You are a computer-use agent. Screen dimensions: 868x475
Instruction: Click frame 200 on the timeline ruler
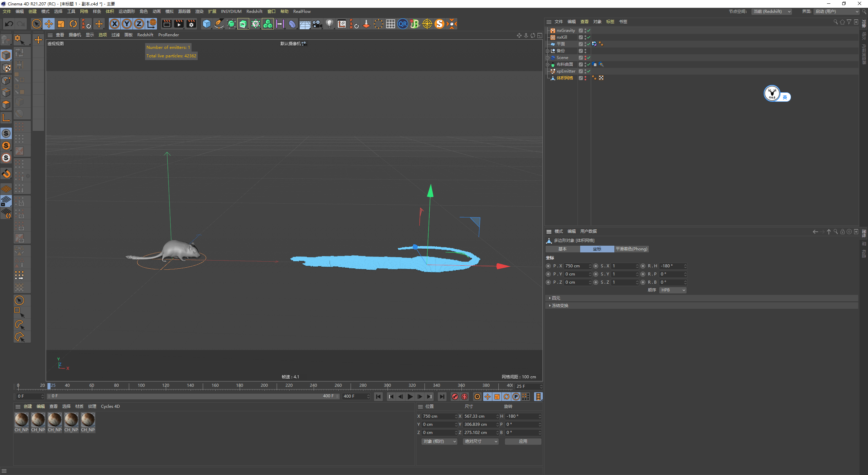pos(264,385)
